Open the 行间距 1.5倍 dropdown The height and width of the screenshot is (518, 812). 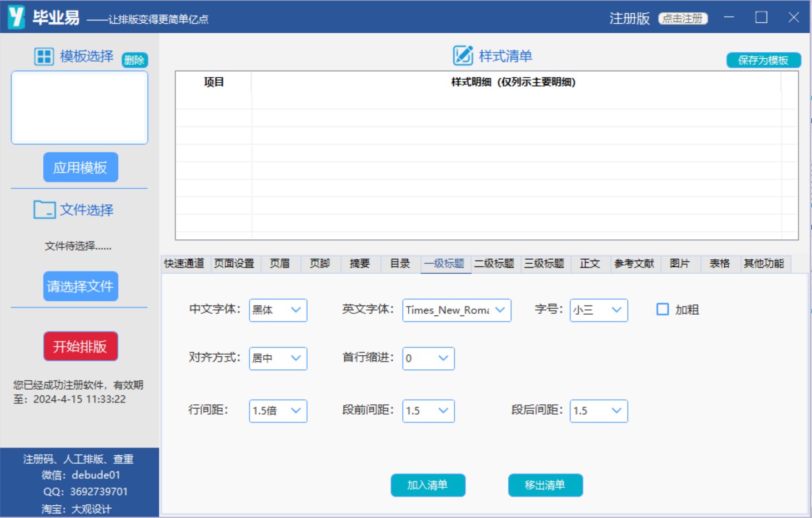278,411
